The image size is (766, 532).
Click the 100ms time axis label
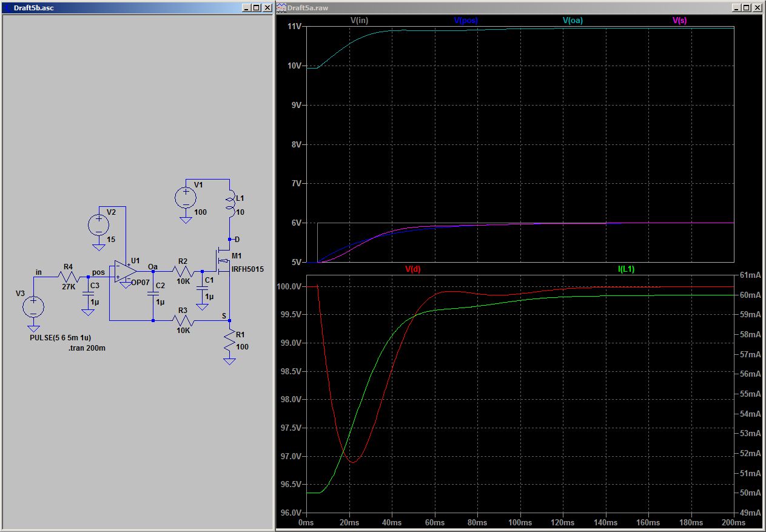(520, 522)
